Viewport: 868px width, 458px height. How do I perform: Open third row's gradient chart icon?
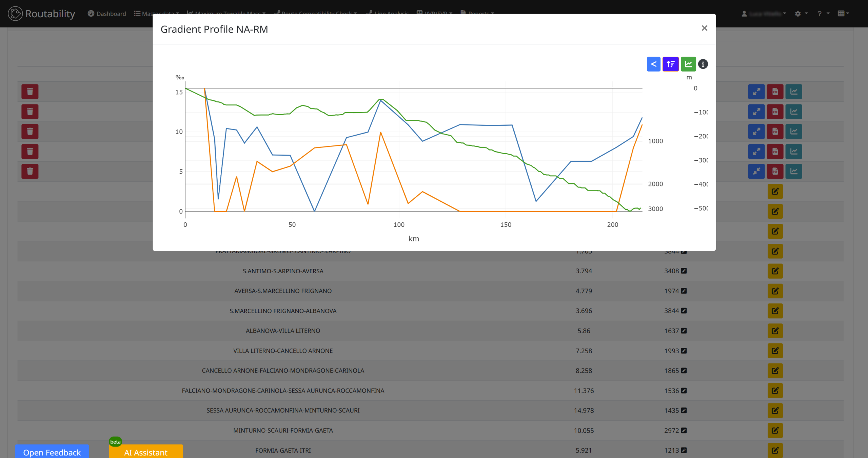tap(793, 132)
